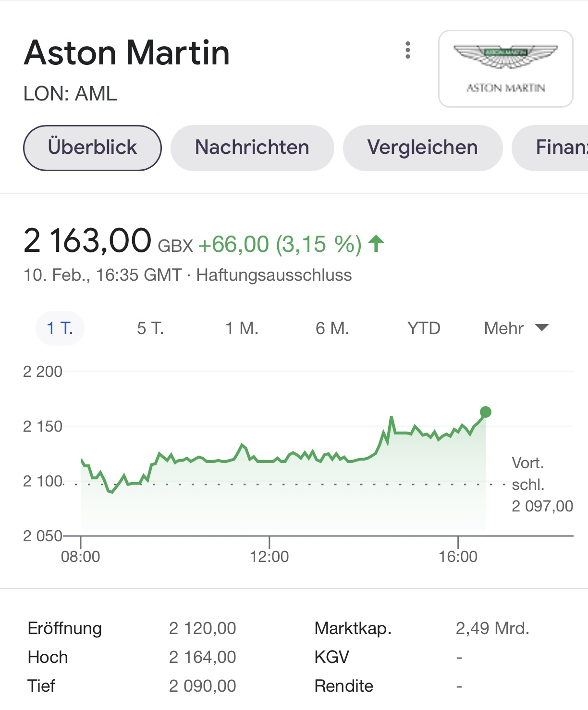Choose the 6 M. chart range
The image size is (588, 710).
332,328
